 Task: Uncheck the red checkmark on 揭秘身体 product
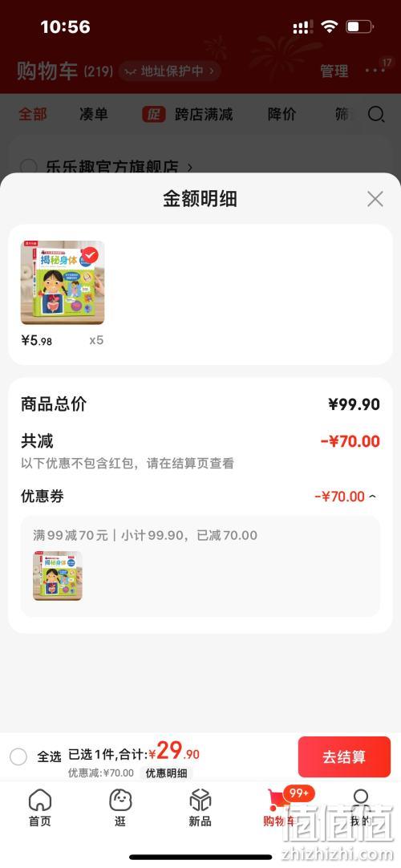tap(90, 254)
